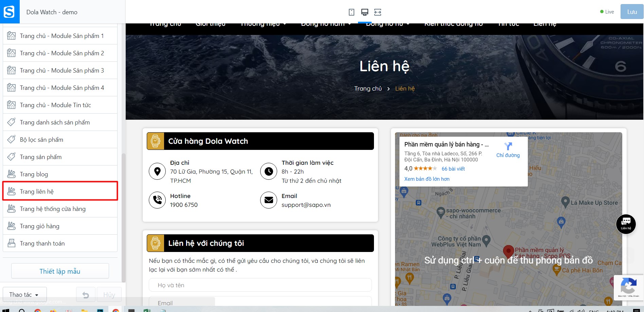
Task: Open Trang chủ - Module Sản phẩm 4
Action: tap(60, 87)
